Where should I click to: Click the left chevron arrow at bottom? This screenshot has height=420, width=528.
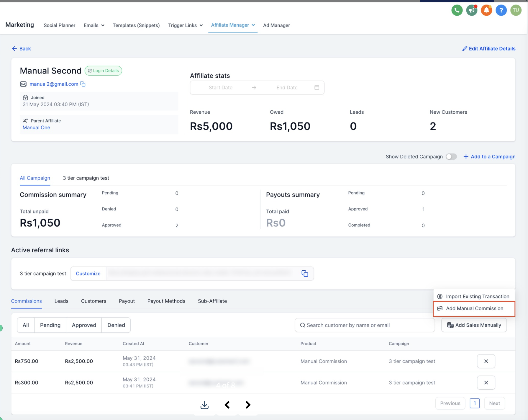(227, 405)
